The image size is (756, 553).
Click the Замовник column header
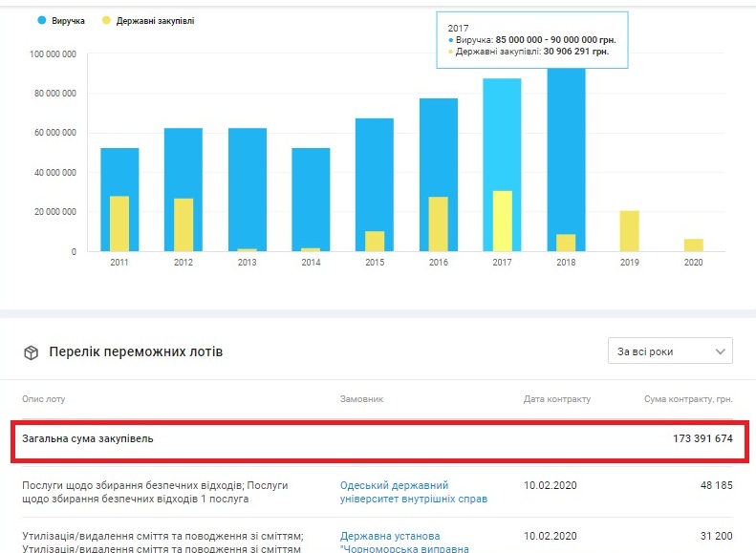361,398
